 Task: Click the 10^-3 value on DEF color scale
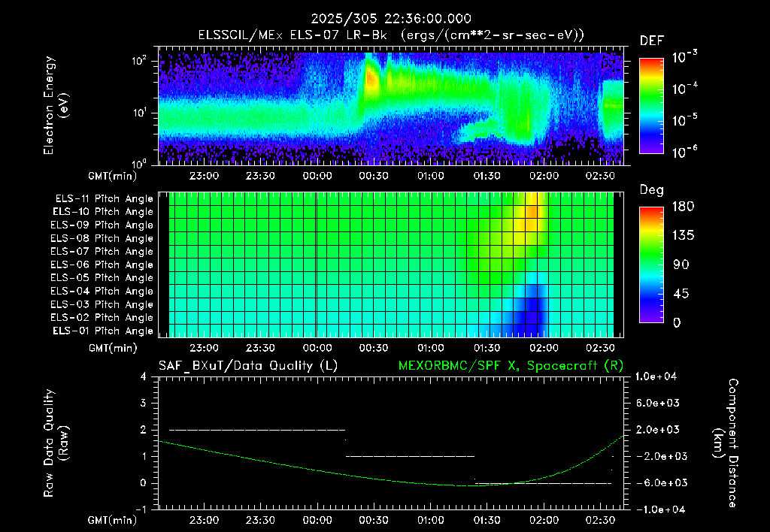[x=684, y=57]
